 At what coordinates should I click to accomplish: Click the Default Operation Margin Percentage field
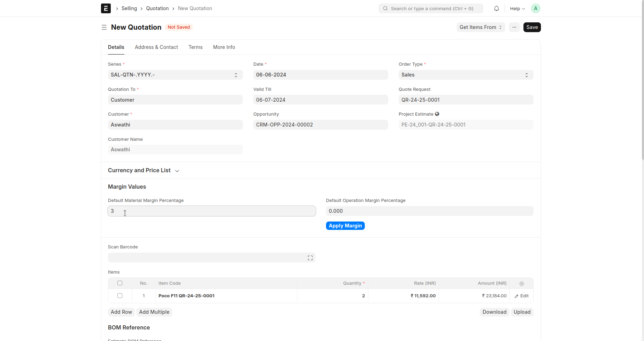point(429,211)
